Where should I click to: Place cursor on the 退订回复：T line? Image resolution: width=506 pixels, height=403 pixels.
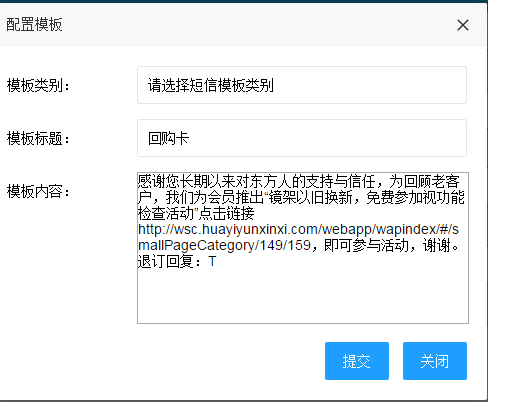pos(177,261)
